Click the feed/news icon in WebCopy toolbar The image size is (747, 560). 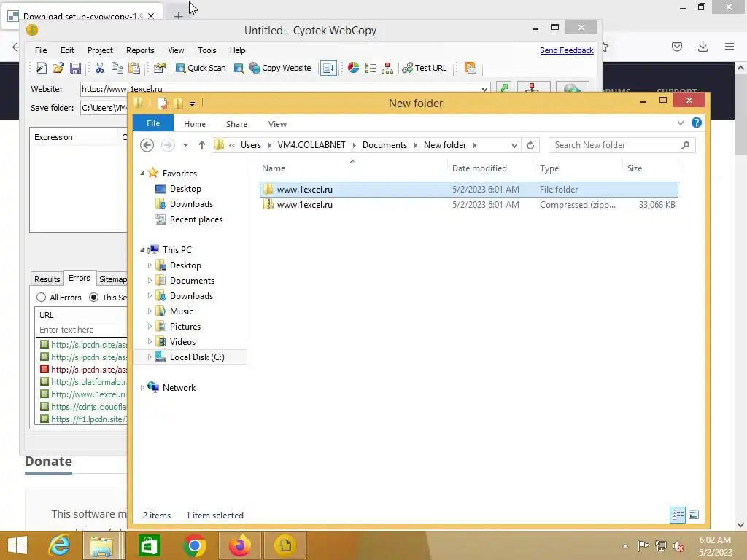(471, 68)
